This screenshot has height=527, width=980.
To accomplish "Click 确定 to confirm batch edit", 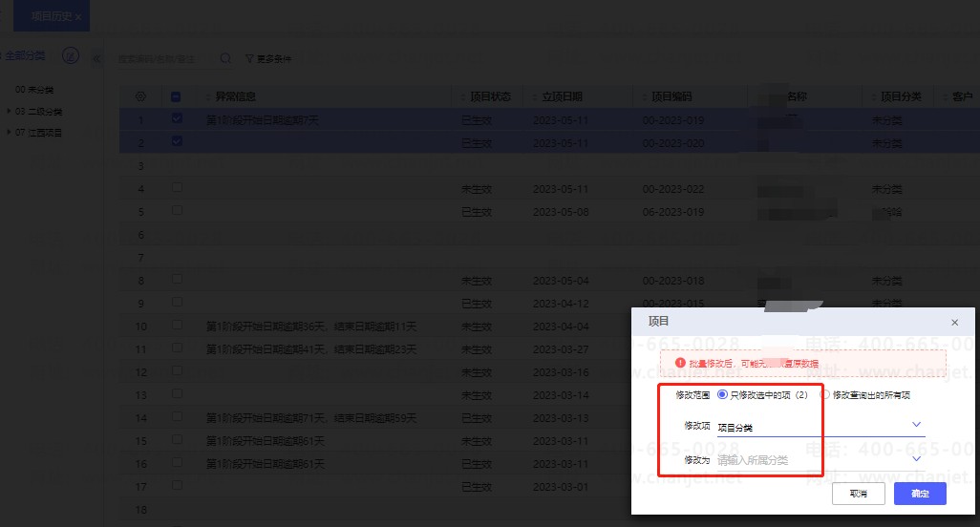I will (x=920, y=494).
